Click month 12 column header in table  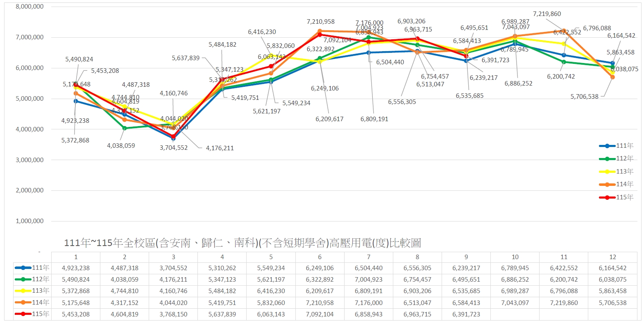pyautogui.click(x=612, y=257)
